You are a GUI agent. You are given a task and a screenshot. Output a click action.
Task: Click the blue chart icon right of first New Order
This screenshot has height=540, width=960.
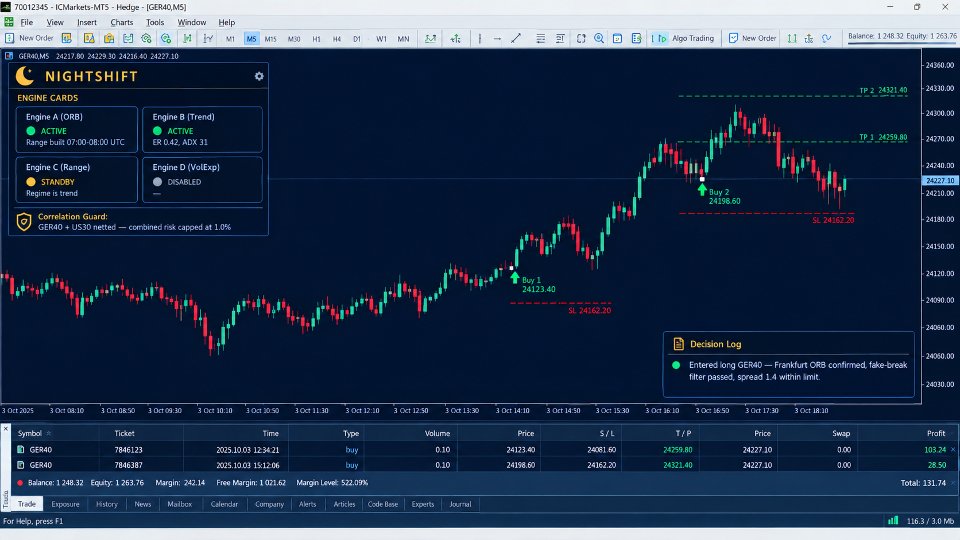(66, 38)
